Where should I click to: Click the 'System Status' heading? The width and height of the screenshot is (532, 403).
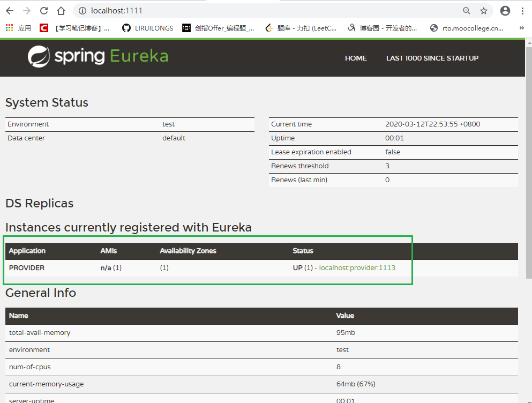point(47,102)
